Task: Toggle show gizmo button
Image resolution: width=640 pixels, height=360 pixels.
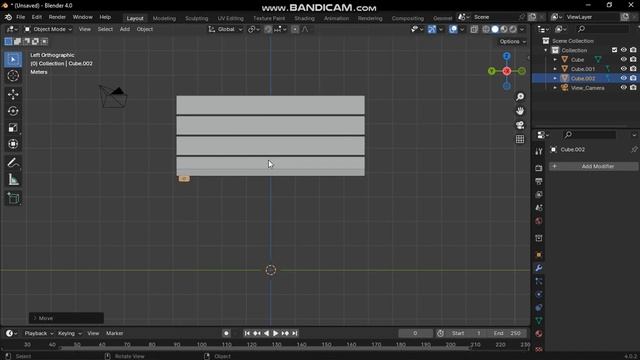Action: [x=431, y=29]
